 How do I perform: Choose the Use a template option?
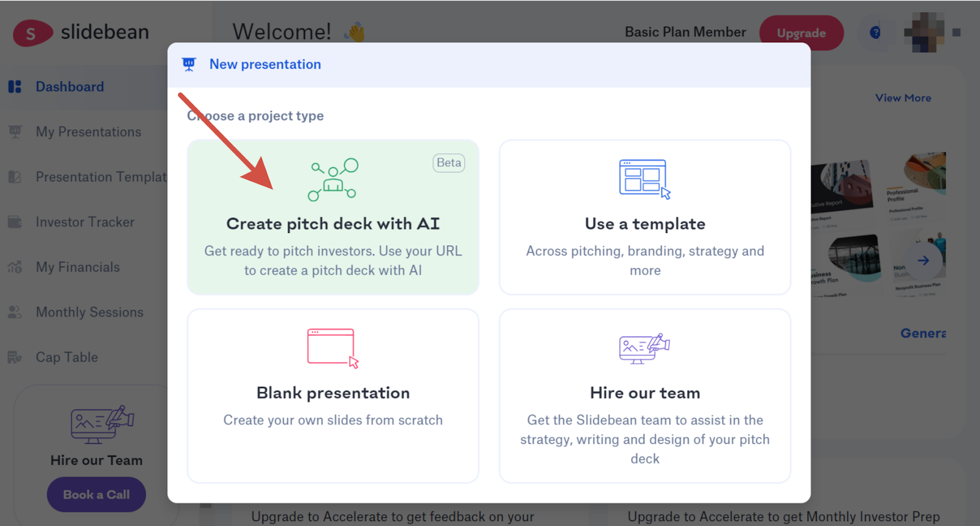pos(645,217)
